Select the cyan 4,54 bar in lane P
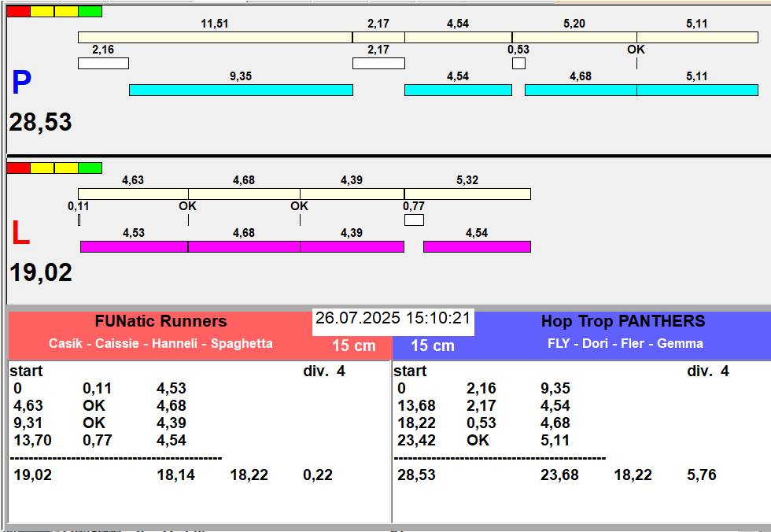771x532 pixels. pyautogui.click(x=458, y=90)
